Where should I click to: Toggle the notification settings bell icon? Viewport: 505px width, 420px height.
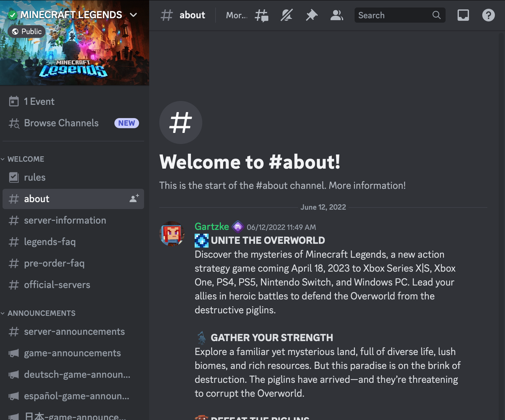[287, 15]
